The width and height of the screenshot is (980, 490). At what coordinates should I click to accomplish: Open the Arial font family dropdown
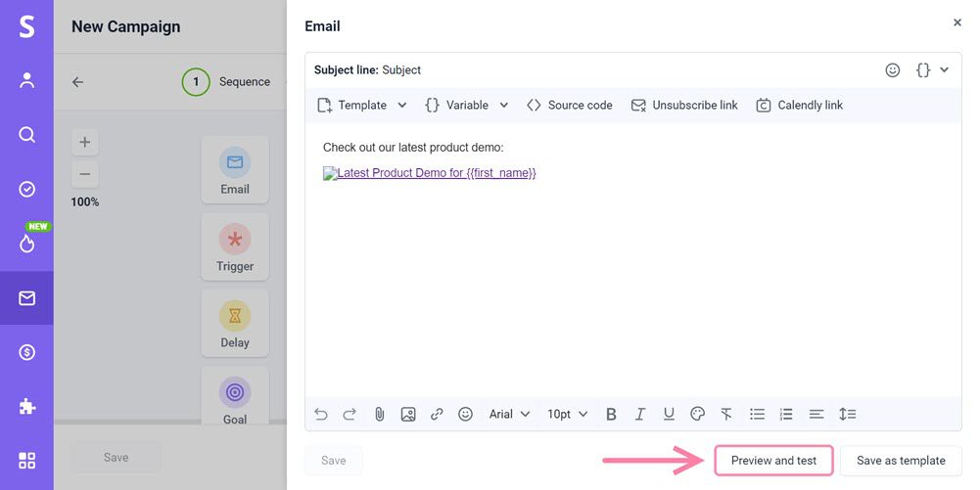(x=509, y=414)
